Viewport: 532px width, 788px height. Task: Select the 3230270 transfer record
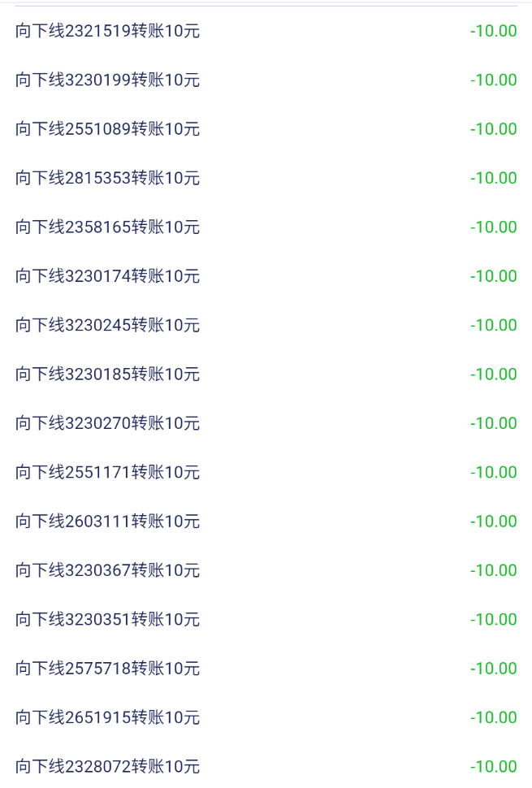(x=107, y=423)
